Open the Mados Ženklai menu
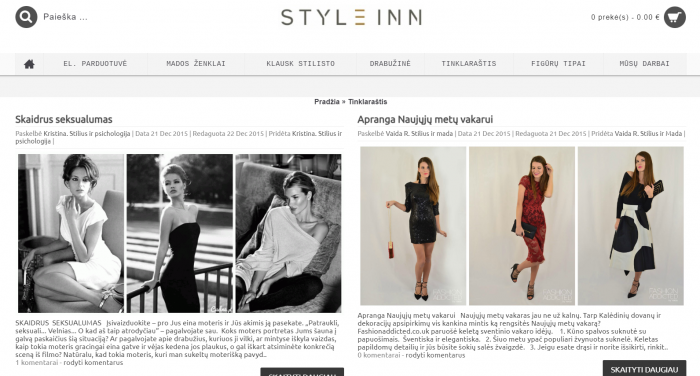Image resolution: width=700 pixels, height=376 pixels. pyautogui.click(x=196, y=64)
